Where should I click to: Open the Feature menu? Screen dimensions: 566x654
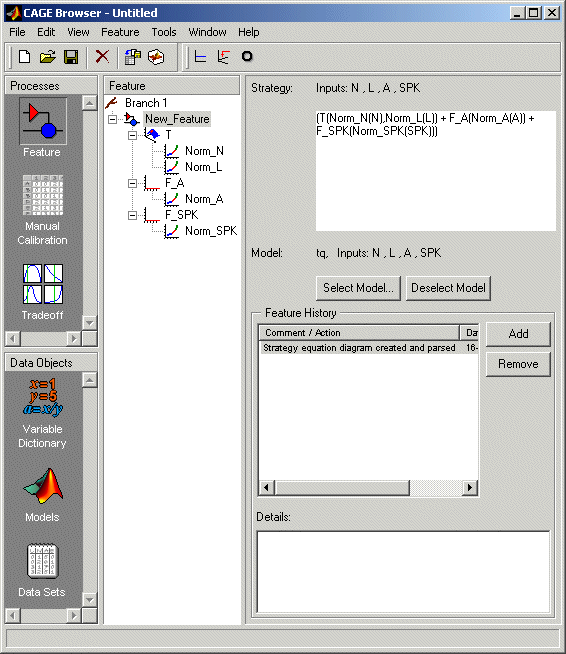click(x=120, y=32)
